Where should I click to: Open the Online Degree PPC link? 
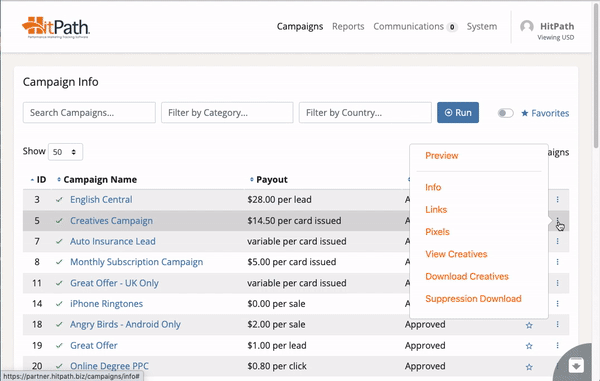click(109, 366)
